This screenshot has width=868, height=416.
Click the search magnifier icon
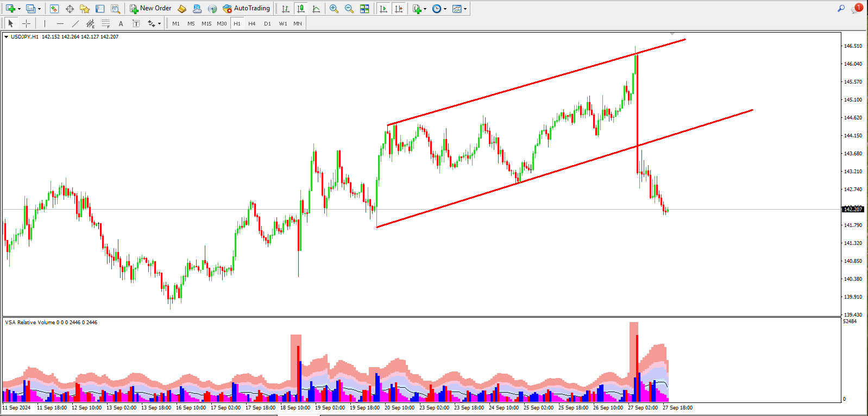[x=841, y=8]
